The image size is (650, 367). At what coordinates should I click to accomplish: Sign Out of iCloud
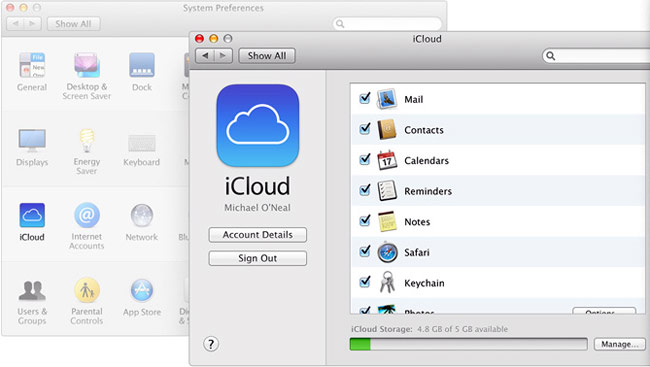pos(257,258)
